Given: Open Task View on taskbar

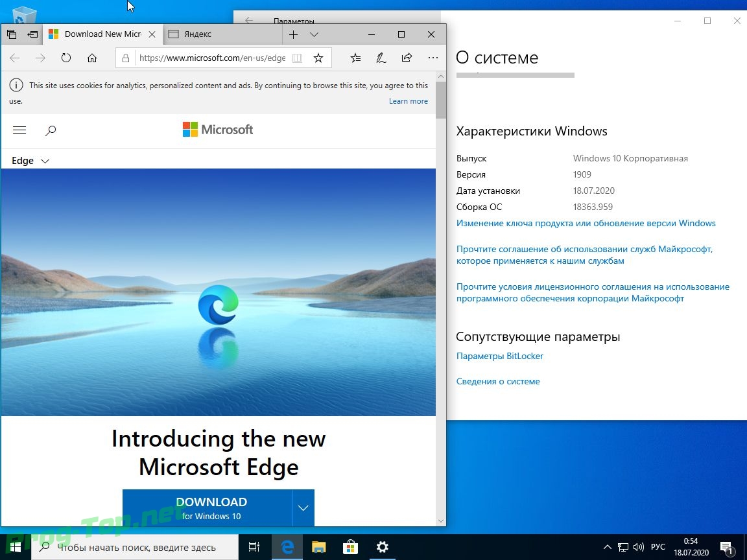Looking at the screenshot, I should [254, 547].
